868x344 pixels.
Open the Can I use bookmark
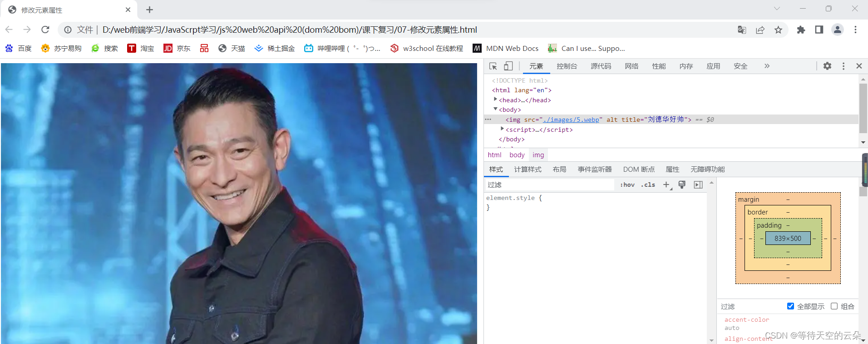[x=587, y=48]
